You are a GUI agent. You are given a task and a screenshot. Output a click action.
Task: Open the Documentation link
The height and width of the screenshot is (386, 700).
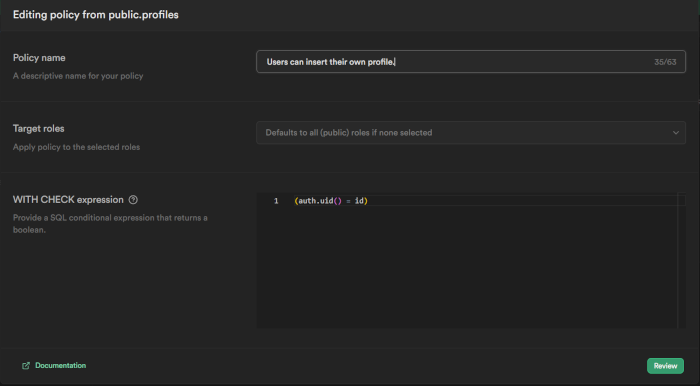60,365
